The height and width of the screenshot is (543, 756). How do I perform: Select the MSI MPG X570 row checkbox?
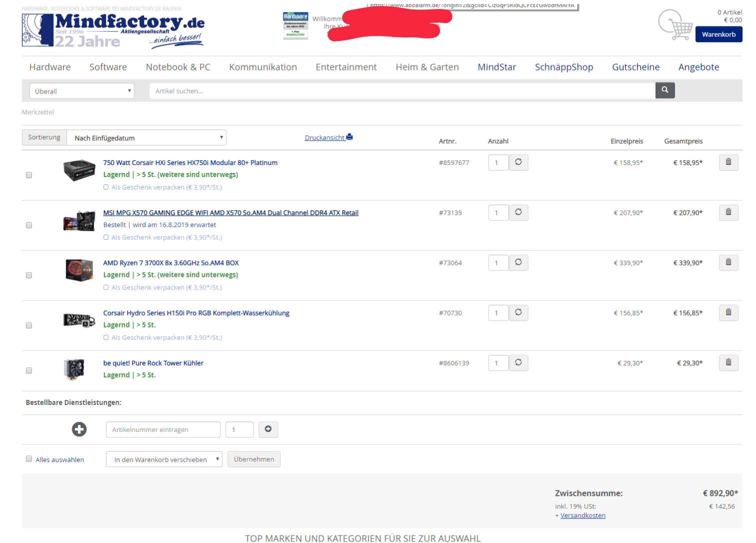point(29,225)
